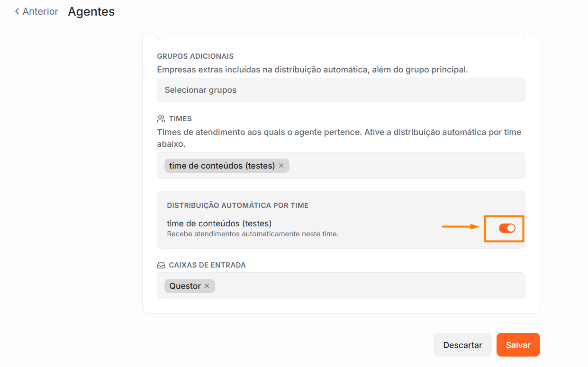
Task: Select the Questor chip label
Action: (x=185, y=286)
